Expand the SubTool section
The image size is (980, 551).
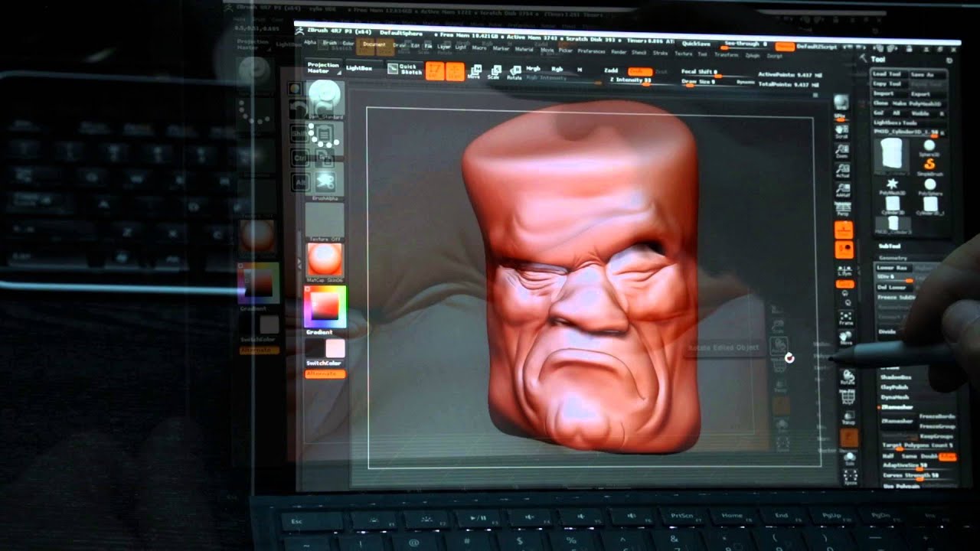(x=890, y=246)
